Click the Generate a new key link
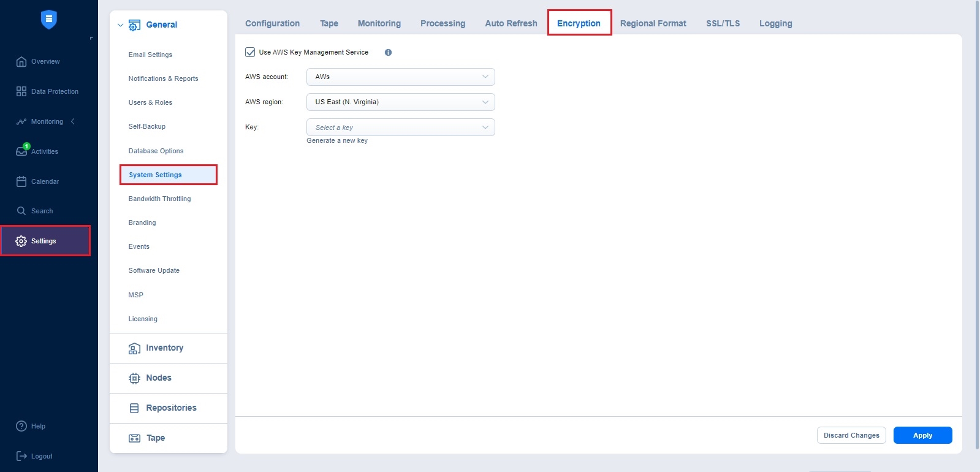 [337, 141]
